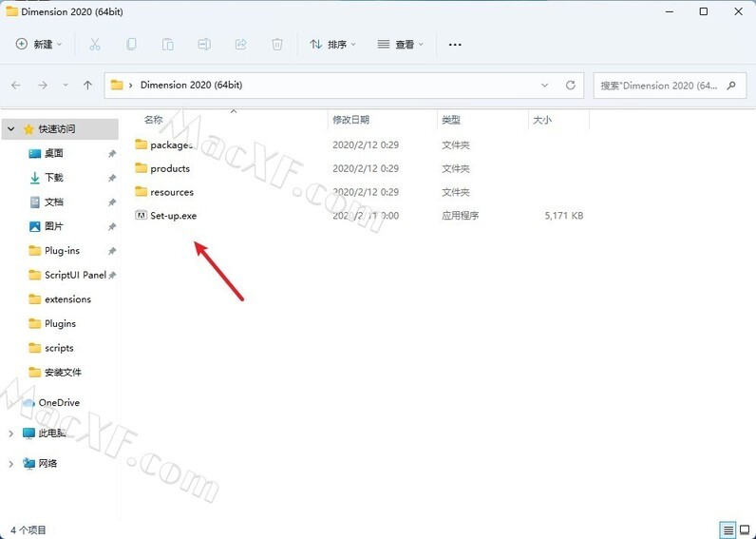This screenshot has width=756, height=539.
Task: Open ScriptUI Panel folder in sidebar
Action: [75, 275]
